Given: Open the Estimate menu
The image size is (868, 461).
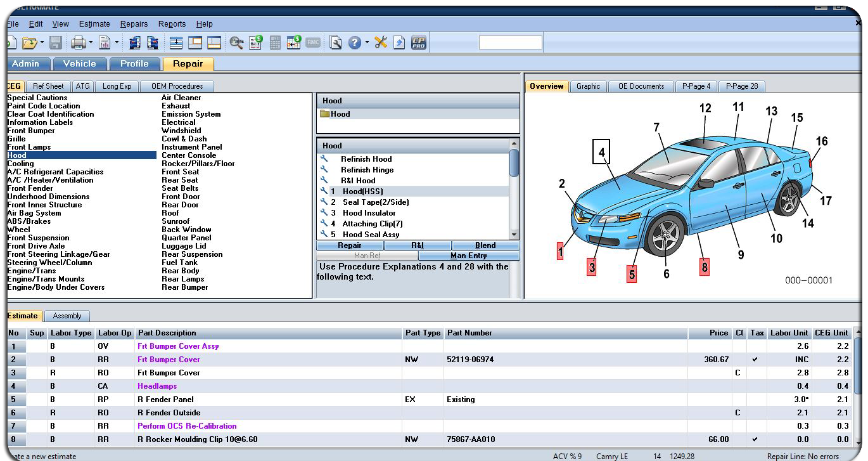Looking at the screenshot, I should point(94,24).
